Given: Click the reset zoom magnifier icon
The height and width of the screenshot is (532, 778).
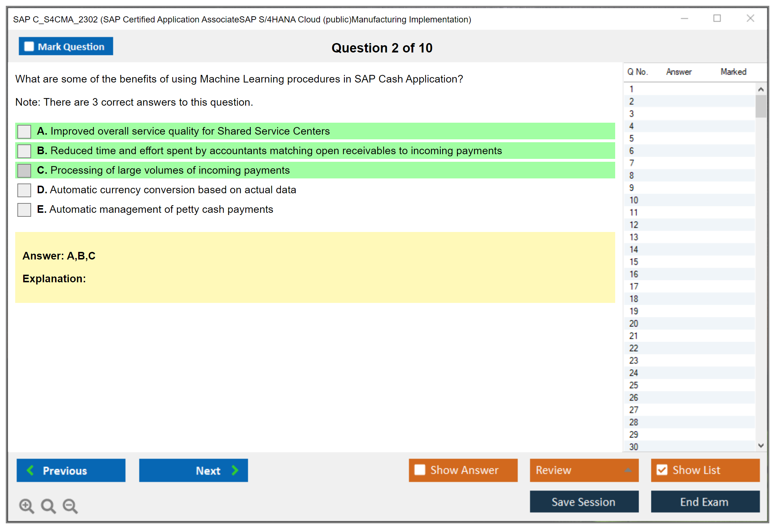Looking at the screenshot, I should coord(48,506).
